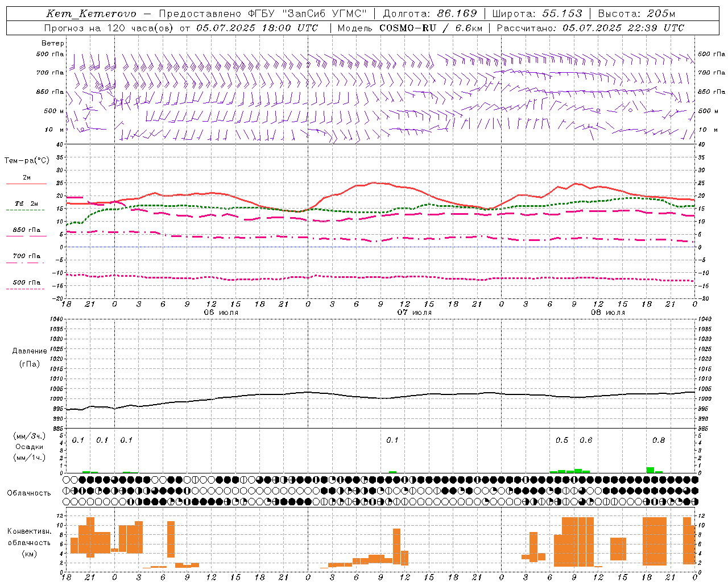Click the '0.8' precipitation amount value
Viewport: 728px width, 582px height.
pyautogui.click(x=659, y=440)
